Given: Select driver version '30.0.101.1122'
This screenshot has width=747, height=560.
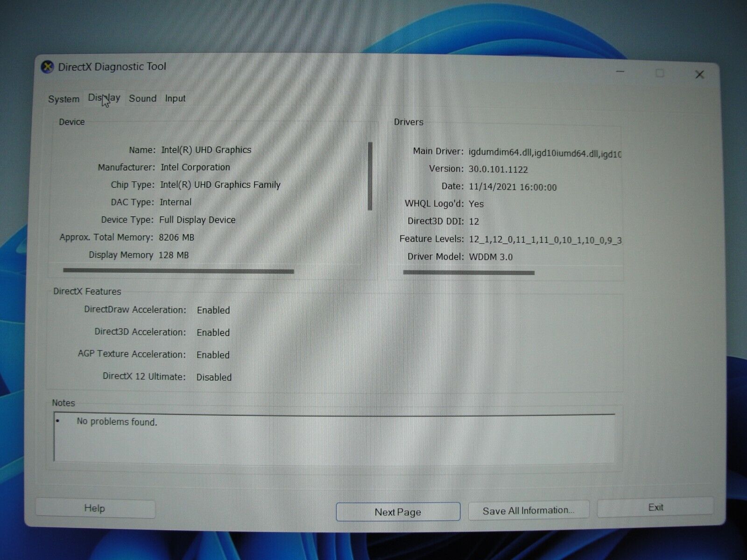Looking at the screenshot, I should click(498, 169).
